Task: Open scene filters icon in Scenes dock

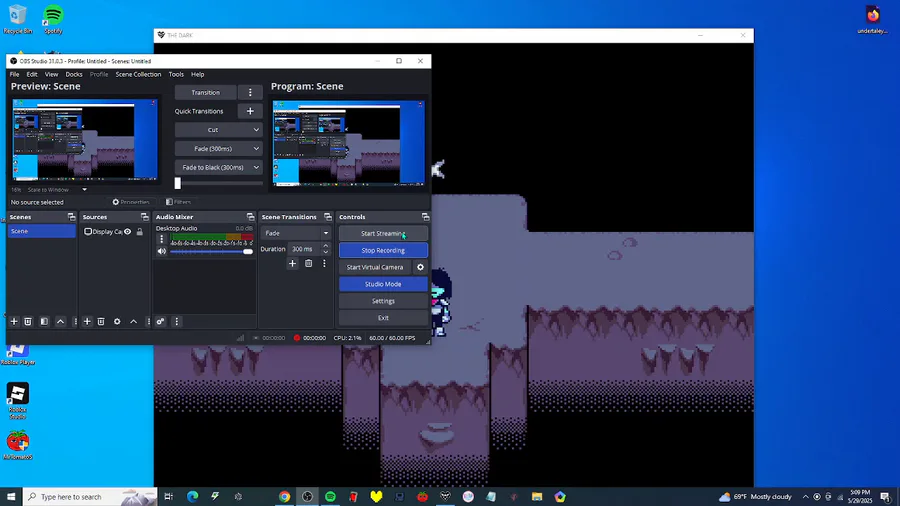Action: pos(44,321)
